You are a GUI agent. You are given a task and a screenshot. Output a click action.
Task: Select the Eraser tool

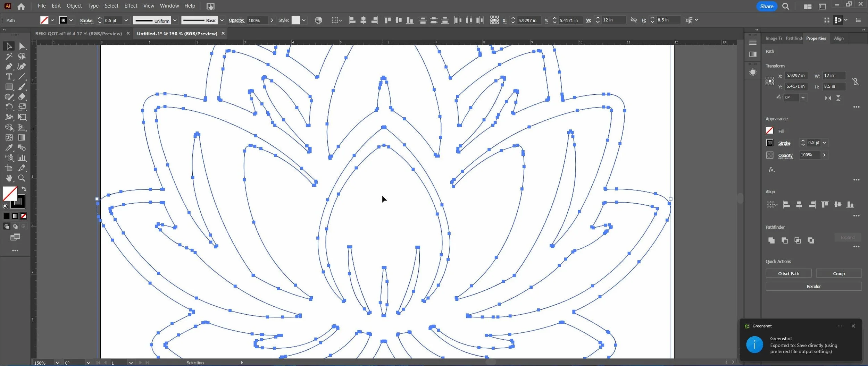pos(22,97)
